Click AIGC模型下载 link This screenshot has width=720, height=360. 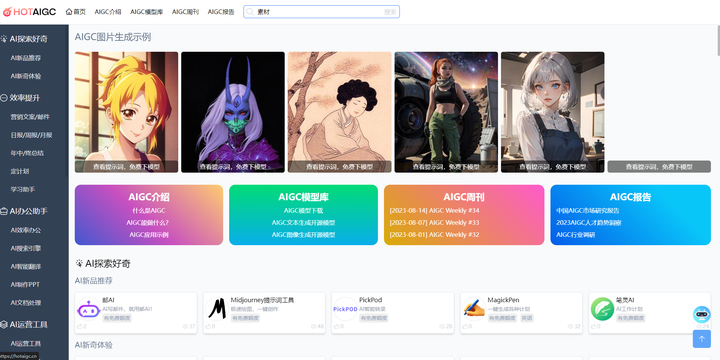304,211
